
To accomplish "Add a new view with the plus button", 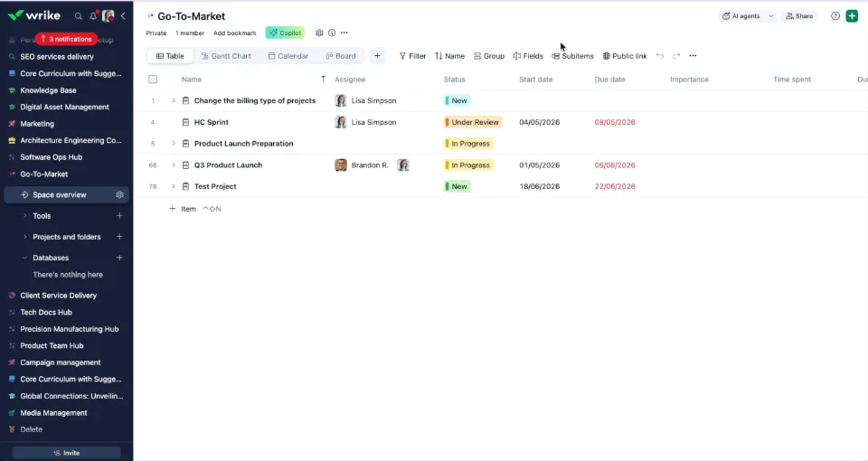I will point(378,56).
